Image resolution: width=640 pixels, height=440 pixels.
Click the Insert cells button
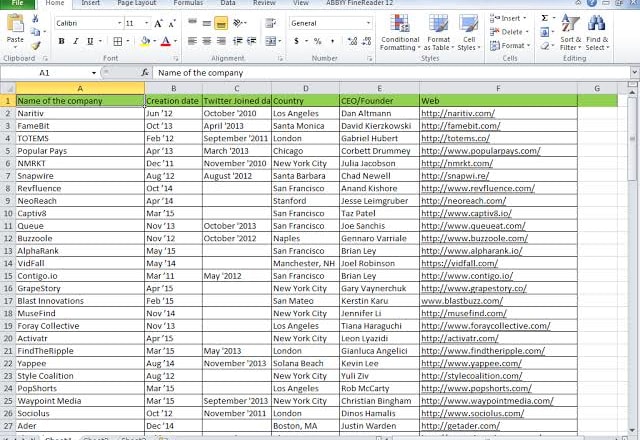[508, 18]
